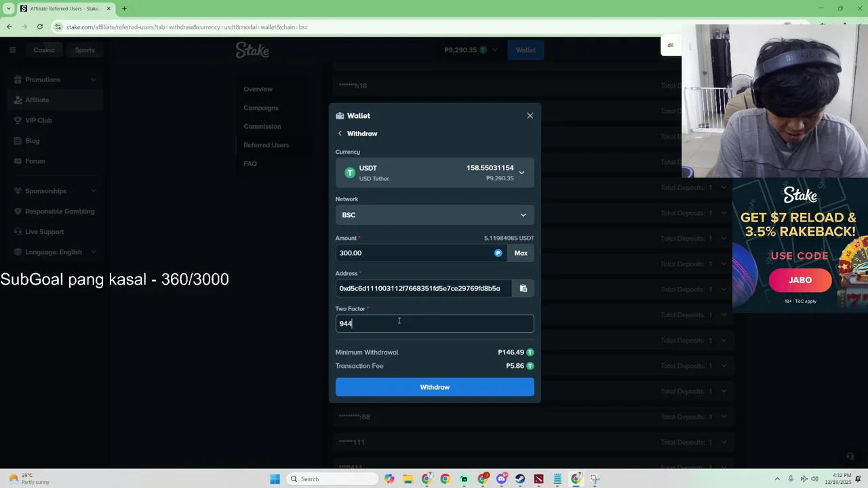The image size is (868, 488).
Task: Click the Tether icon beside Minimum Withdrawal
Action: click(530, 352)
